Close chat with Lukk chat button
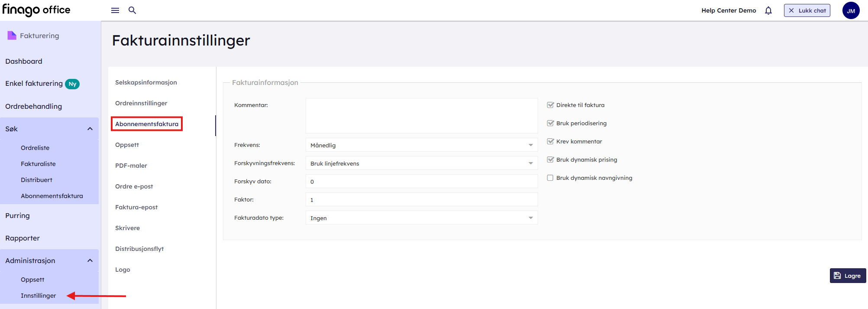This screenshot has height=309, width=868. tap(807, 11)
